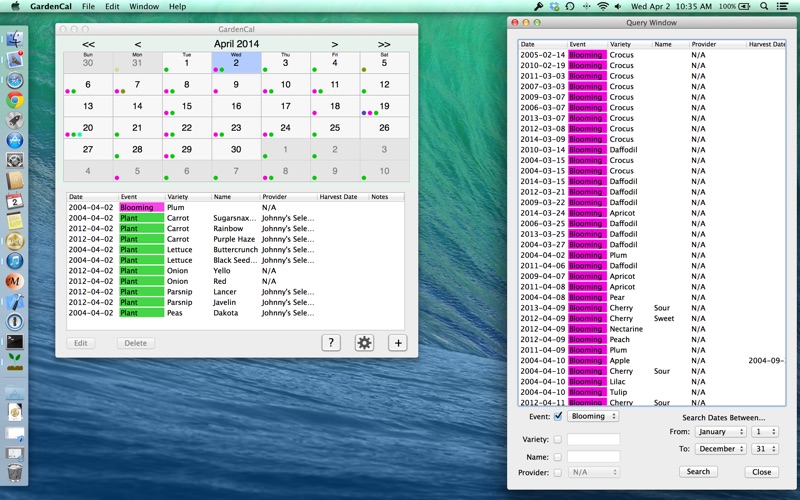800x500 pixels.
Task: Enable the Name filter checkbox
Action: pos(558,457)
